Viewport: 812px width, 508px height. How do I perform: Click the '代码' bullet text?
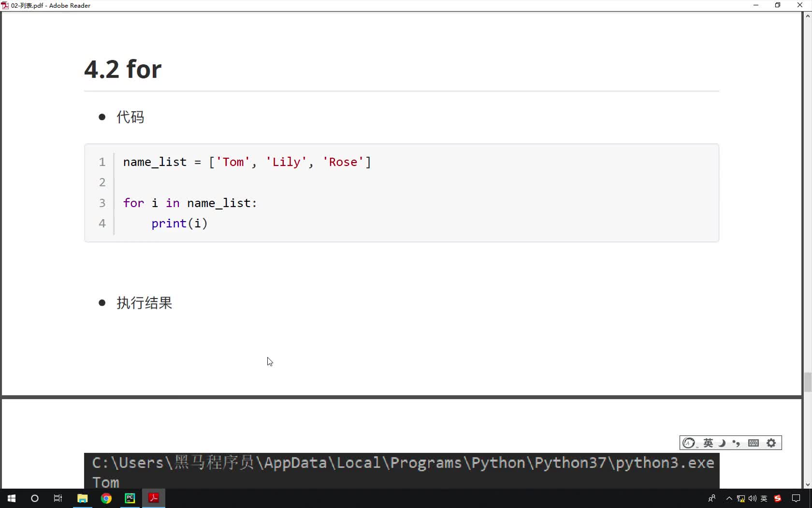point(130,117)
